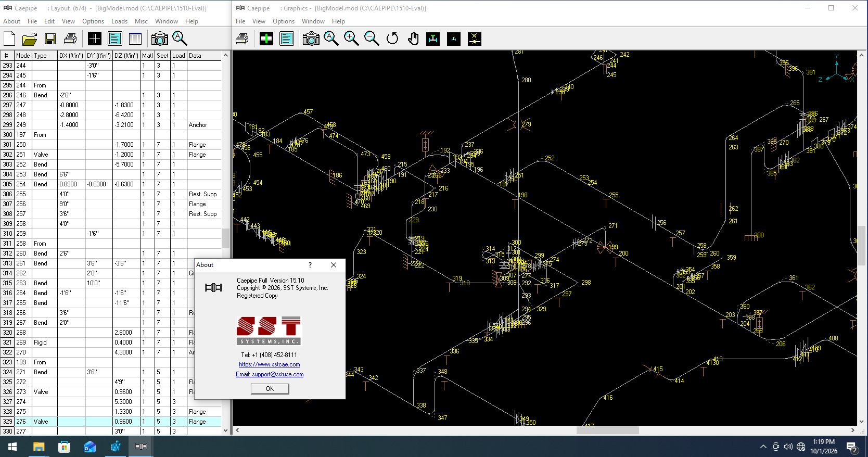Switch to Layout via green pipe icon

tap(266, 39)
